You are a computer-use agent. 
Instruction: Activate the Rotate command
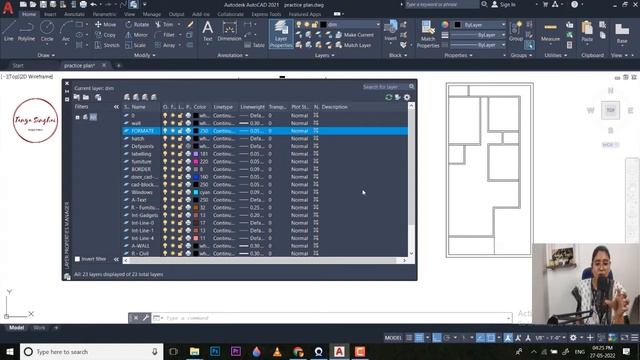(x=137, y=24)
